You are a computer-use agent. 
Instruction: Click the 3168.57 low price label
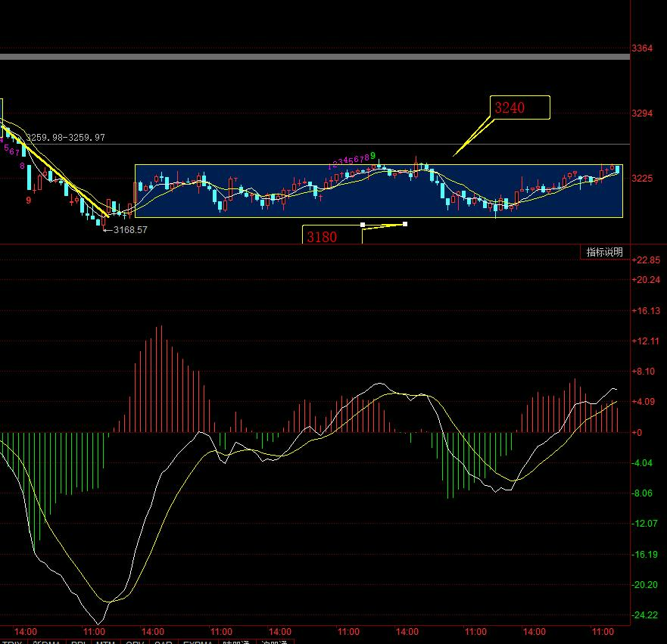[128, 229]
